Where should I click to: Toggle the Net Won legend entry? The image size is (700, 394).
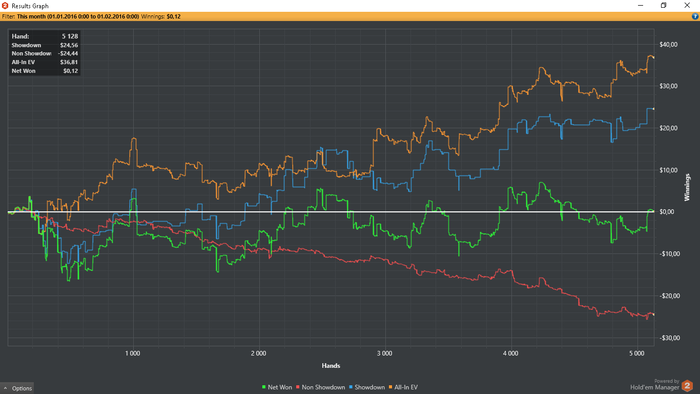pyautogui.click(x=277, y=387)
